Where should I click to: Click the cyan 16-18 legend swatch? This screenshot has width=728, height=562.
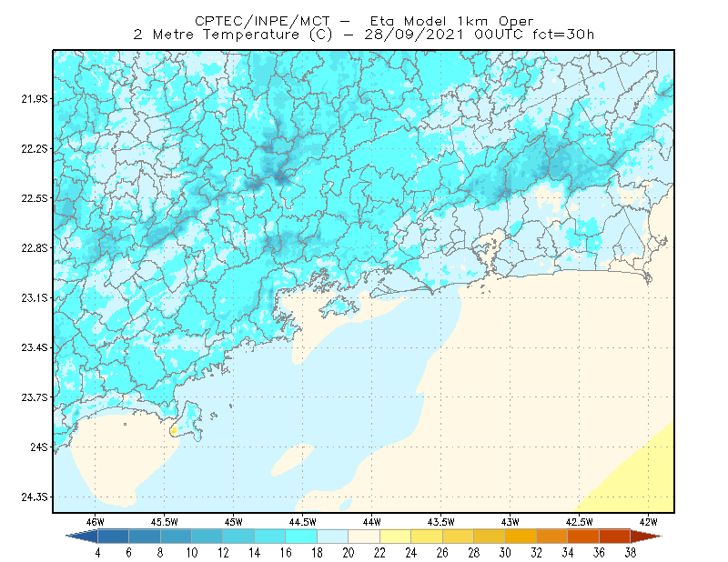[301, 536]
